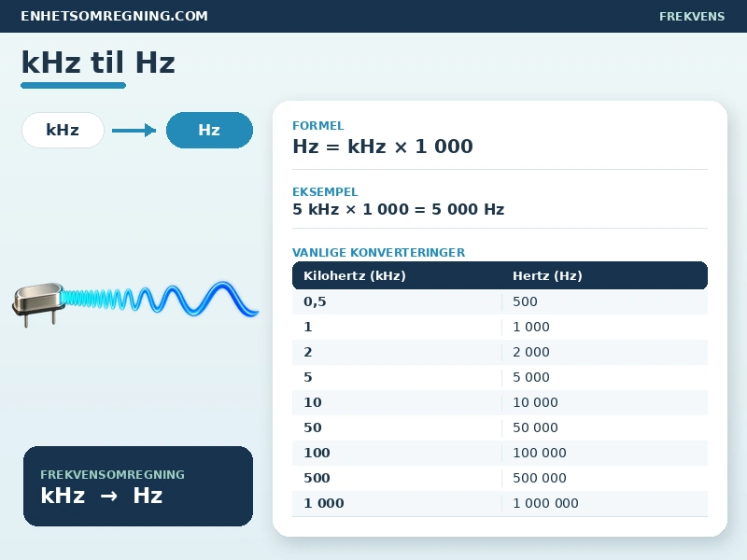Select the '100' kHz table cell
Image resolution: width=747 pixels, height=560 pixels.
pyautogui.click(x=397, y=453)
